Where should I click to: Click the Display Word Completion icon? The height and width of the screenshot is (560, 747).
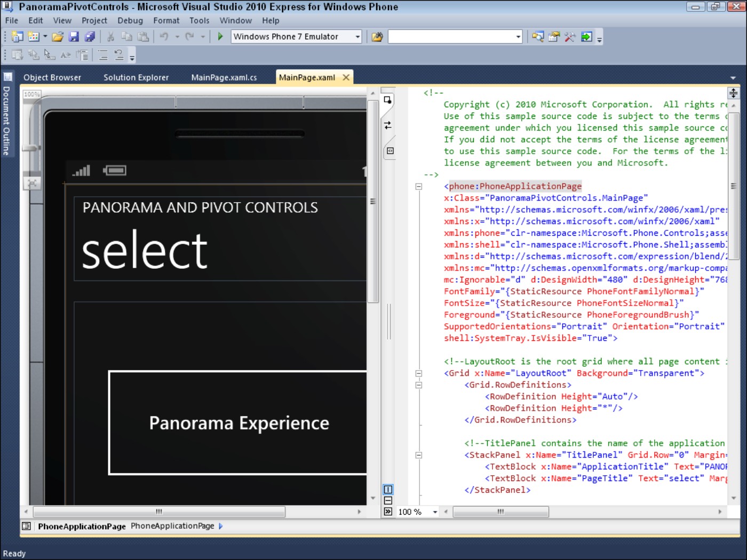click(66, 54)
